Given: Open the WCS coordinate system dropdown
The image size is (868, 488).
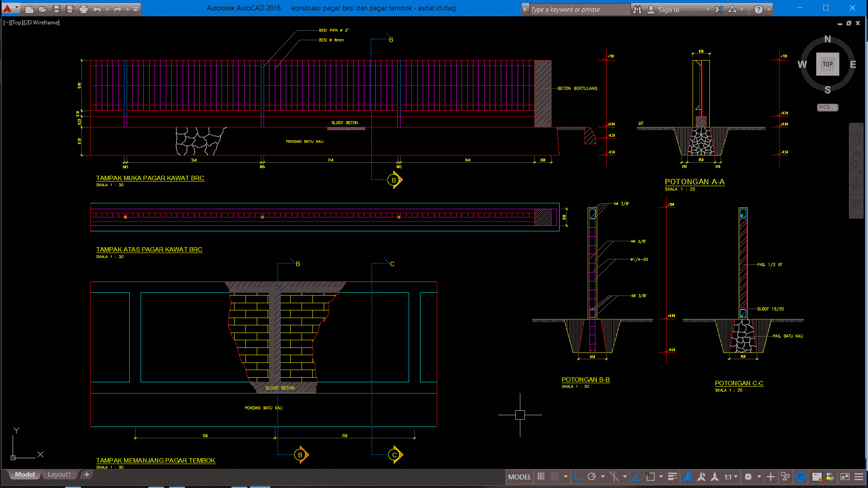Looking at the screenshot, I should click(828, 108).
